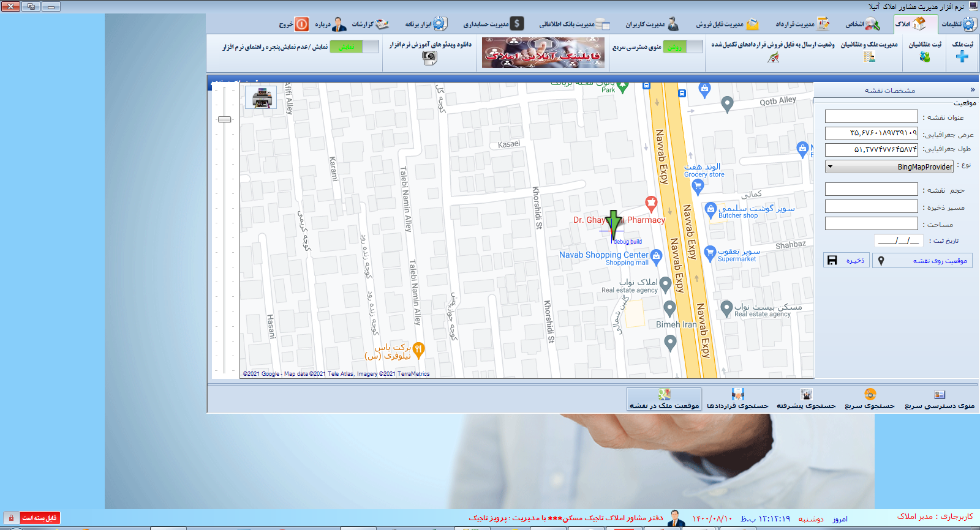Open the Program Tools (ابزار برنامه) tab
This screenshot has height=530, width=980.
[426, 24]
